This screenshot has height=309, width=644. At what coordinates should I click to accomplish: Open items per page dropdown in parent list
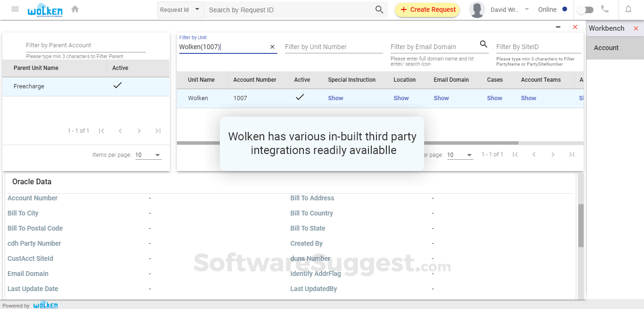148,155
